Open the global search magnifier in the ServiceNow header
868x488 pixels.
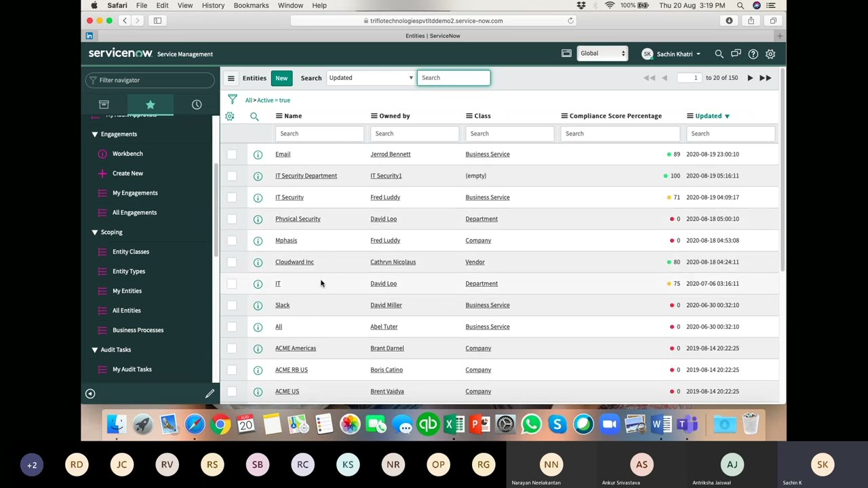click(719, 54)
